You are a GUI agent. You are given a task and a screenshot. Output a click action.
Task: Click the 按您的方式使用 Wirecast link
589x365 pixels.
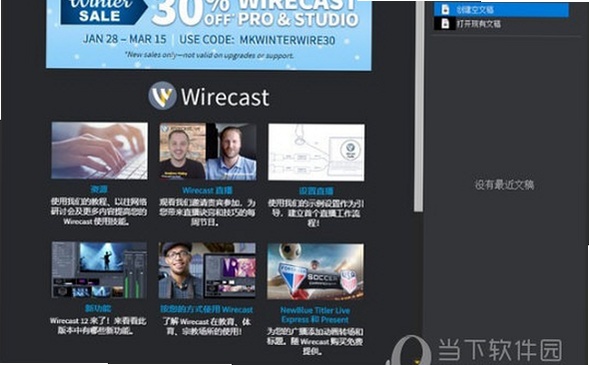click(207, 309)
